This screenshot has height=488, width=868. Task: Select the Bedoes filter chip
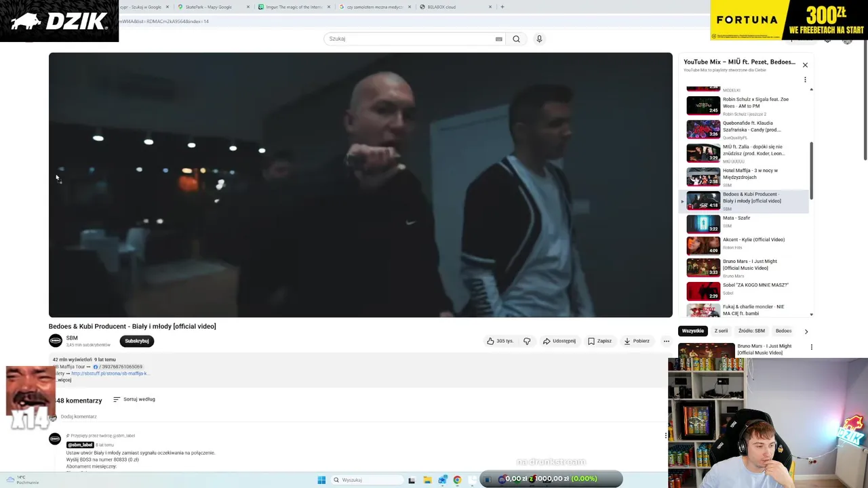(783, 331)
